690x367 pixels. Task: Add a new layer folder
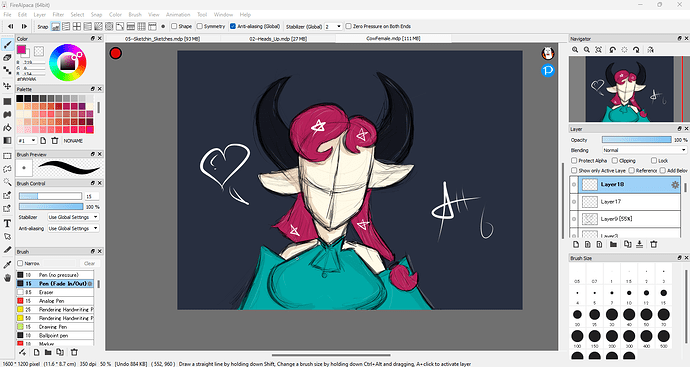[613, 244]
